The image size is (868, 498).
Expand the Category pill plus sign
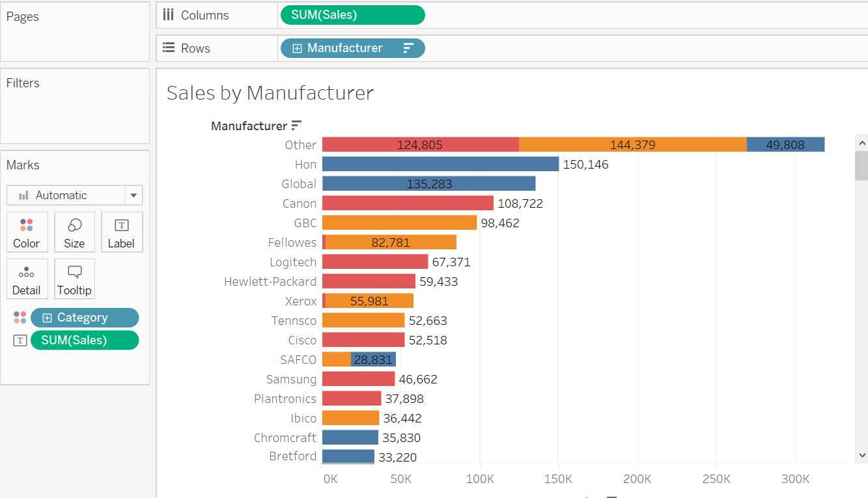click(47, 318)
